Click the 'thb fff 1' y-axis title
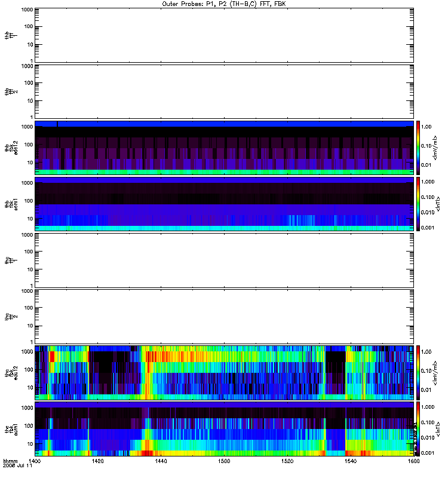The image size is (448, 478). coord(11,35)
